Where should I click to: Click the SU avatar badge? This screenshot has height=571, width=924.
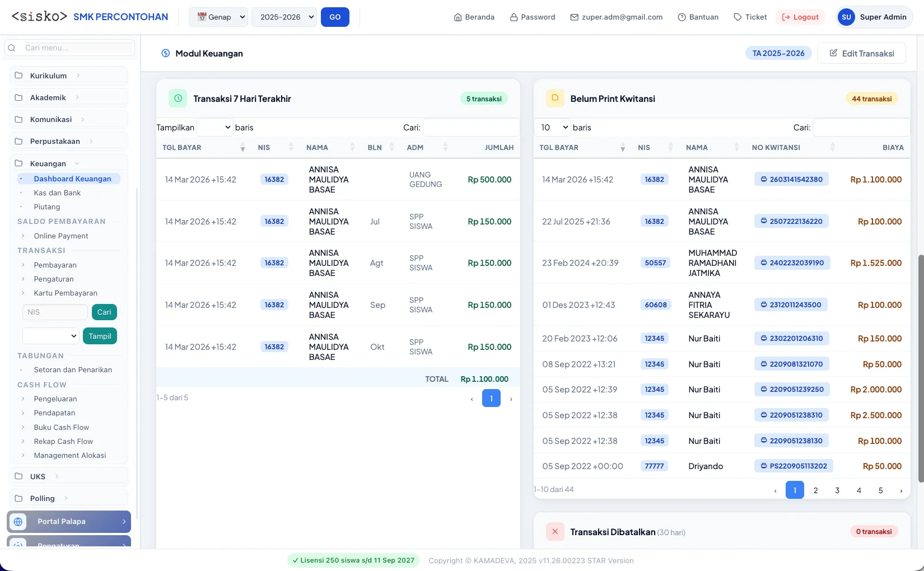click(x=846, y=17)
